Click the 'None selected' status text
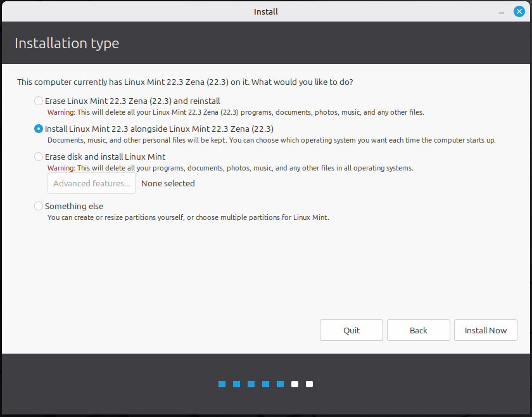This screenshot has height=417, width=532. pos(168,183)
